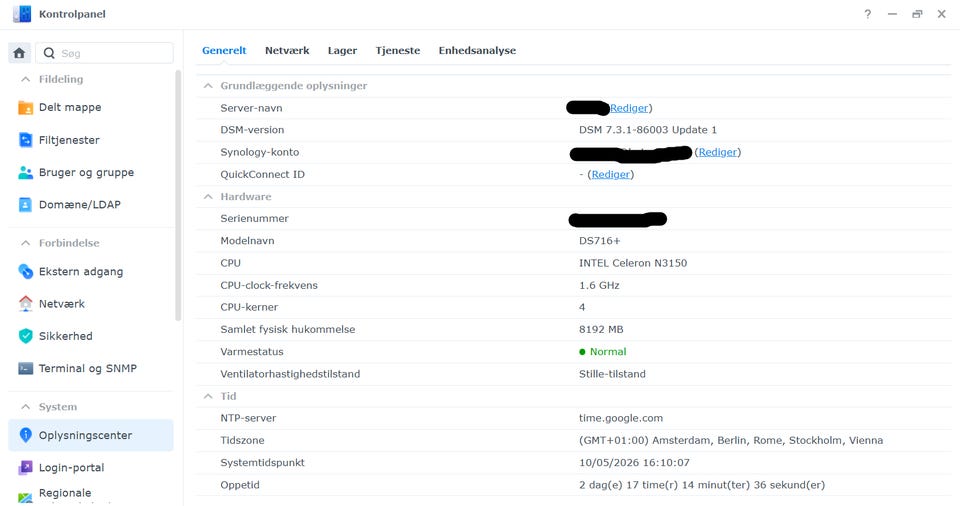Switch to the Tjeneste tab

(x=398, y=51)
